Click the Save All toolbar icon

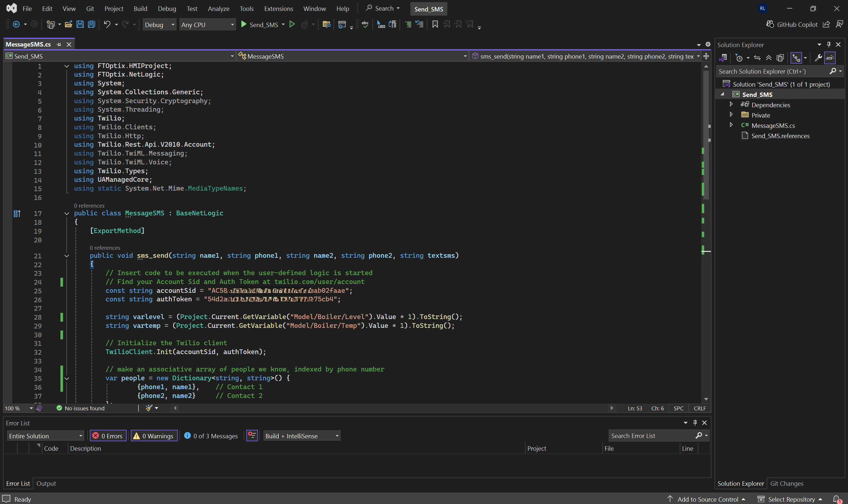coord(91,24)
